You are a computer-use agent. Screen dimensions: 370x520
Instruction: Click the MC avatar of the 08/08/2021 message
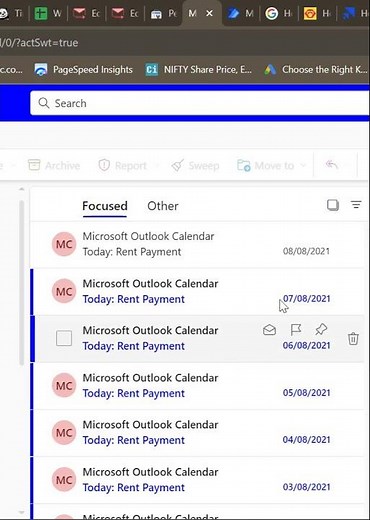coord(64,244)
